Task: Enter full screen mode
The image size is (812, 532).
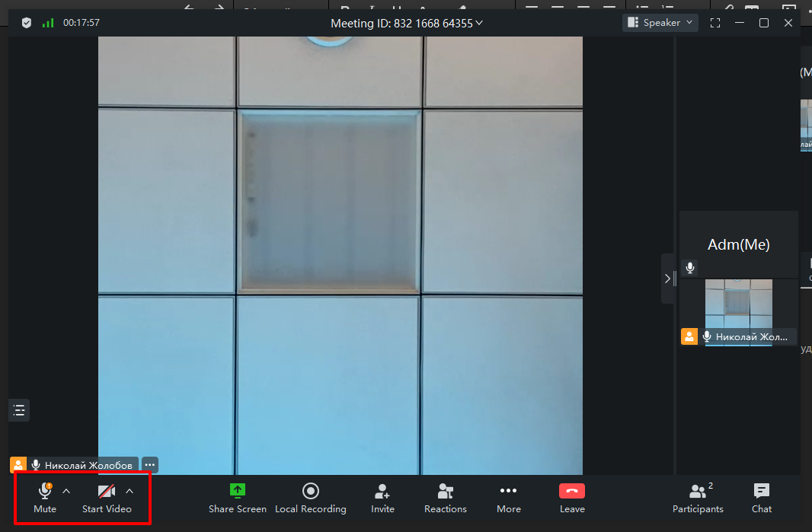Action: [715, 23]
